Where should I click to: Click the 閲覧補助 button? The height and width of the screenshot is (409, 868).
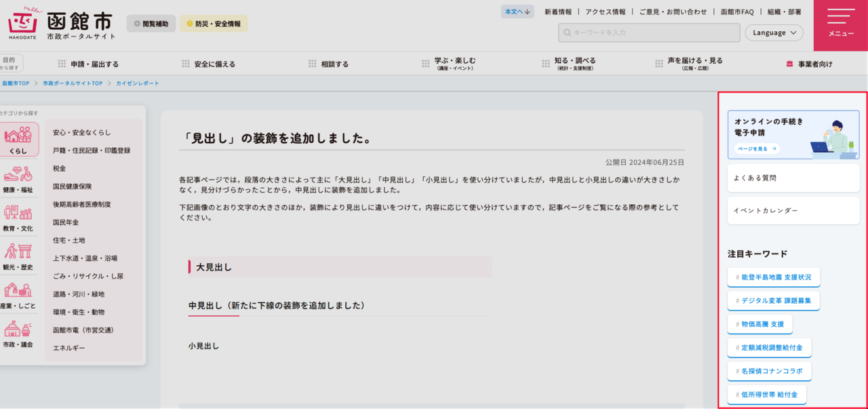[x=151, y=24]
